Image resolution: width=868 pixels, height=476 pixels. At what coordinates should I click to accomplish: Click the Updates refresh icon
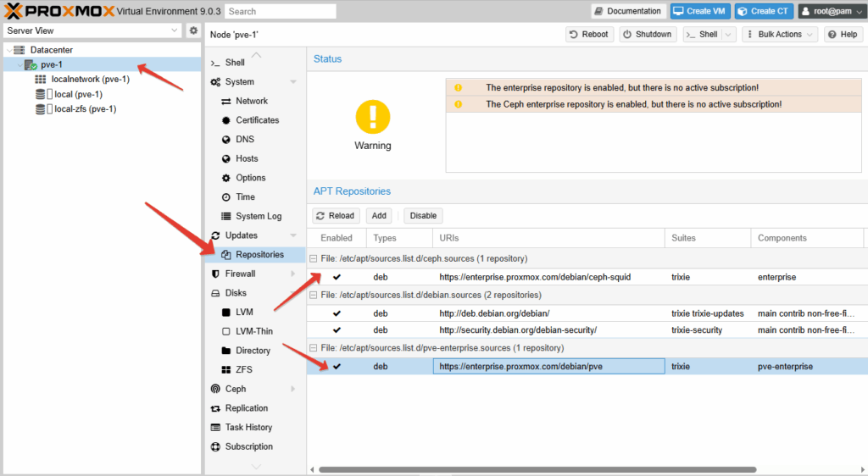(x=215, y=235)
